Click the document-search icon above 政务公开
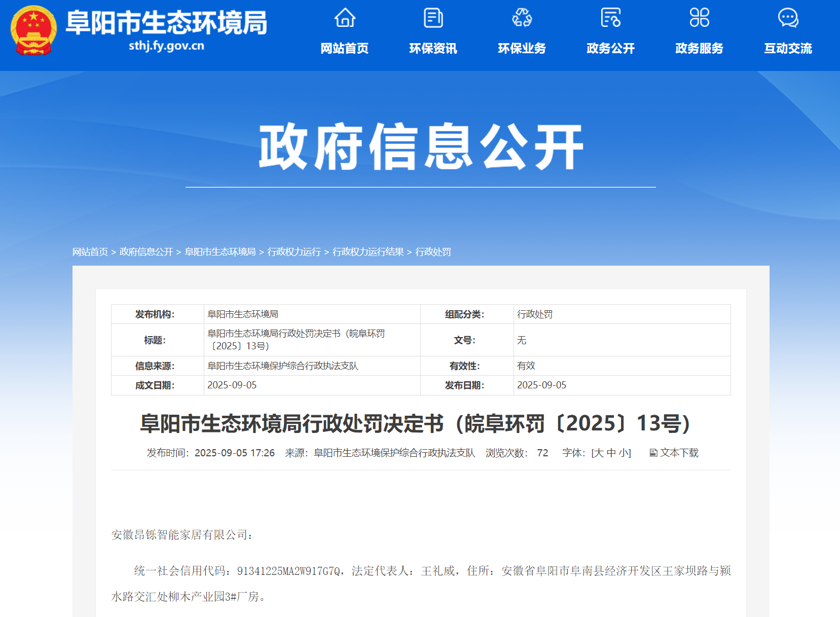Viewport: 840px width, 617px height. point(611,18)
